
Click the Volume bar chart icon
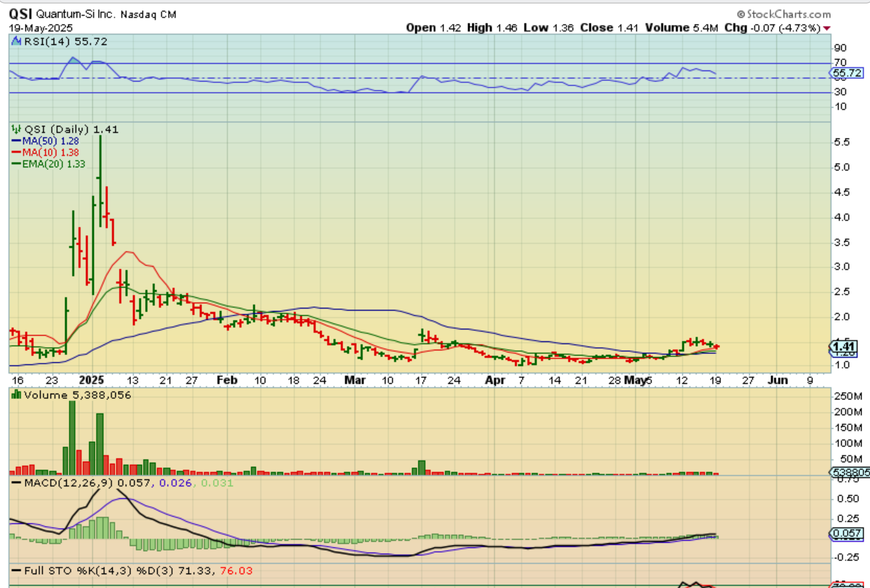17,395
